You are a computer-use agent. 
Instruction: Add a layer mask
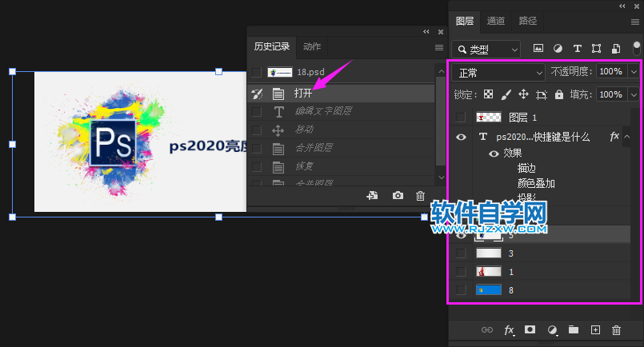530,329
